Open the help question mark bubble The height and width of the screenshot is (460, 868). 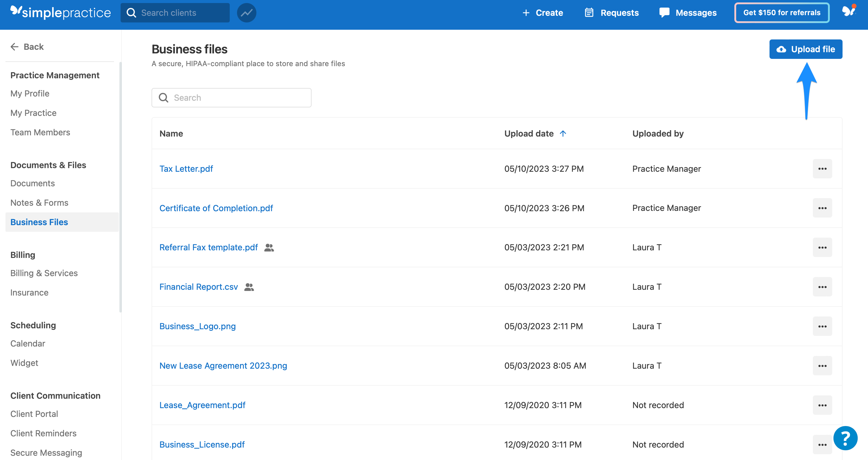[846, 438]
